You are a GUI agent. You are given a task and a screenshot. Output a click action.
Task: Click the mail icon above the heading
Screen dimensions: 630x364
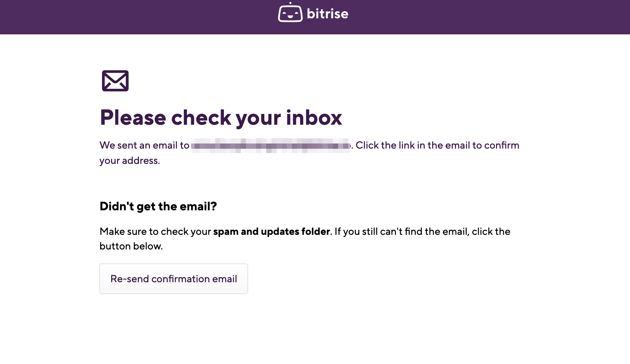tap(115, 81)
